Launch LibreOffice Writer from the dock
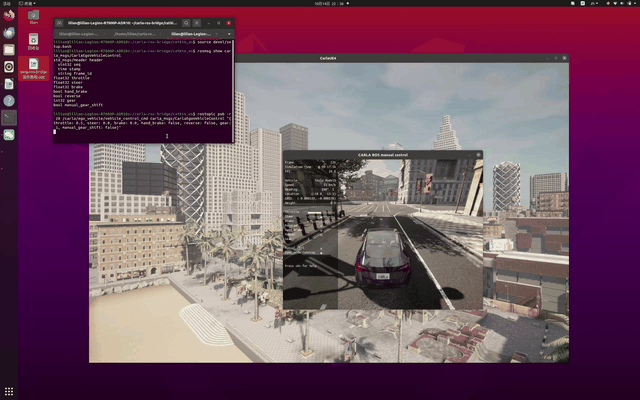This screenshot has height=400, width=640. pyautogui.click(x=9, y=84)
